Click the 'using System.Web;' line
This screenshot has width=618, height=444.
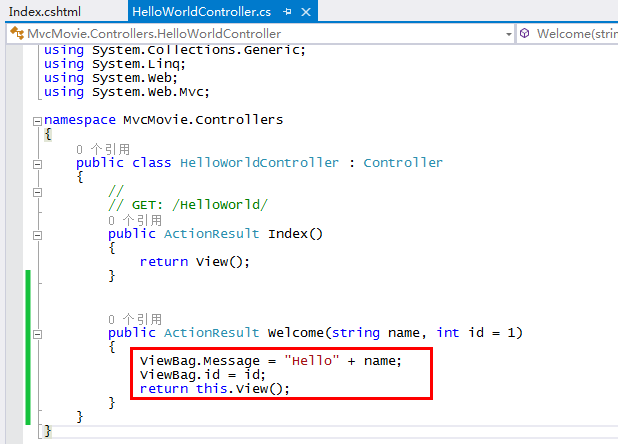(111, 78)
